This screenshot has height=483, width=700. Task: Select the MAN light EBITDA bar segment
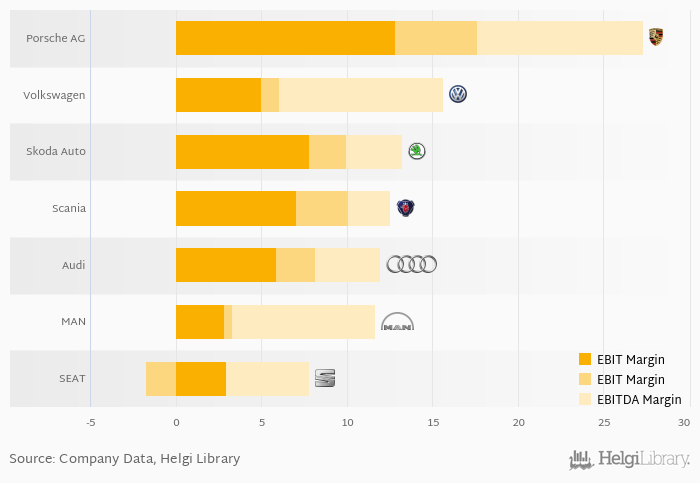click(303, 322)
